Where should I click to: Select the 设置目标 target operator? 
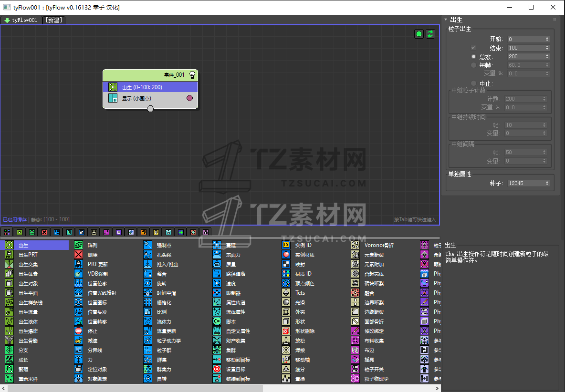point(217,369)
